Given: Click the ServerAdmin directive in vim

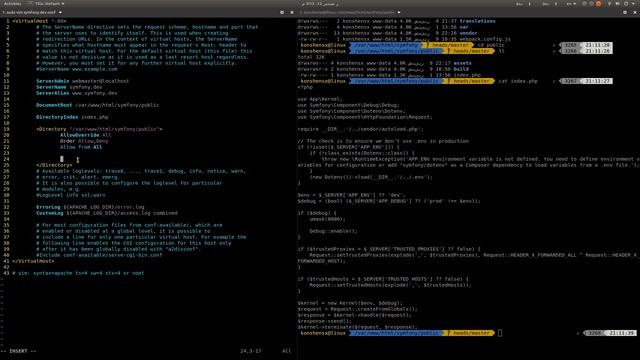Looking at the screenshot, I should (53, 81).
